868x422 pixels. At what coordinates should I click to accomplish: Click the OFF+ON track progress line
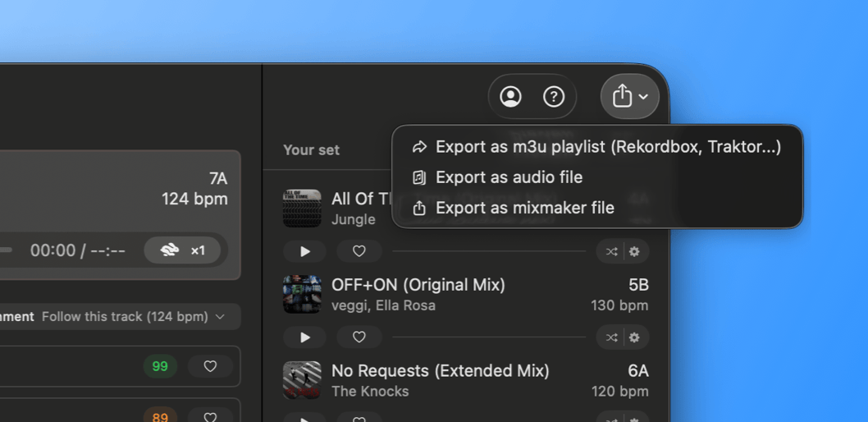click(x=488, y=337)
